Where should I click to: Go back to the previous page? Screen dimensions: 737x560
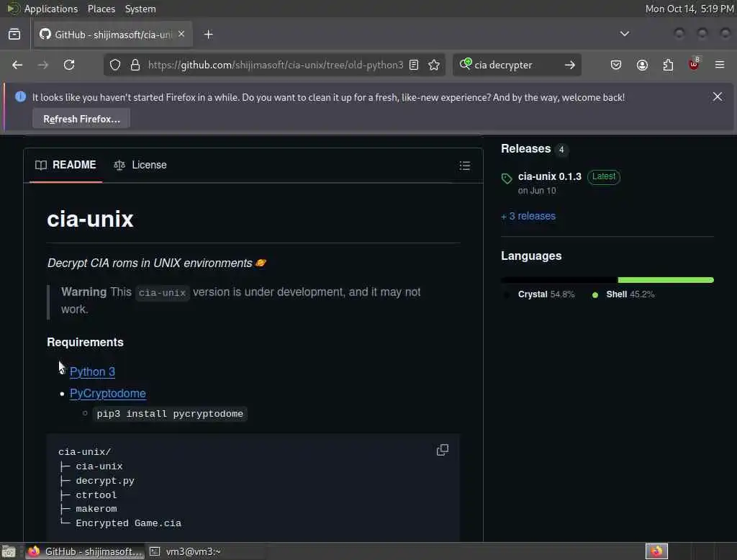[17, 65]
